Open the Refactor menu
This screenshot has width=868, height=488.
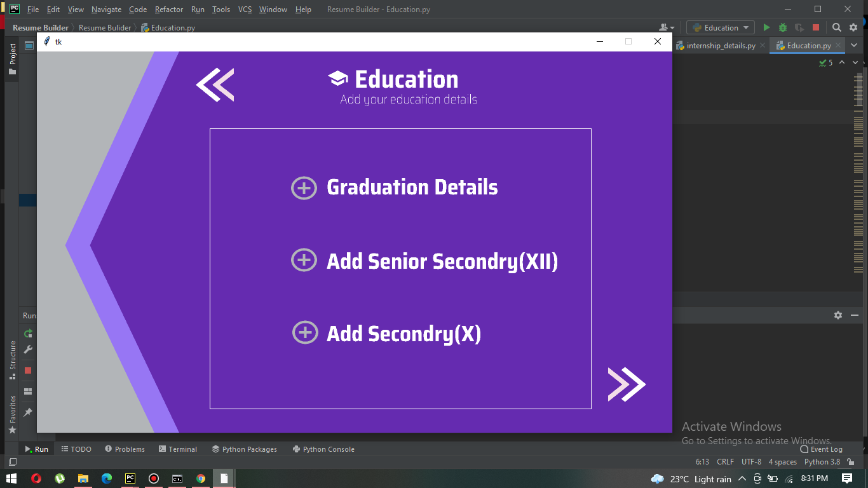click(x=168, y=10)
